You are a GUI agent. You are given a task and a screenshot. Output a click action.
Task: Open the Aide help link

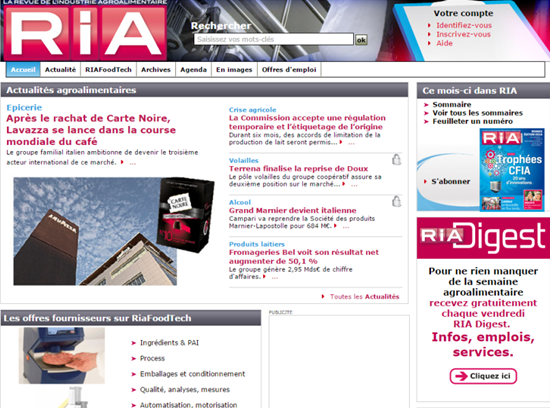(444, 43)
